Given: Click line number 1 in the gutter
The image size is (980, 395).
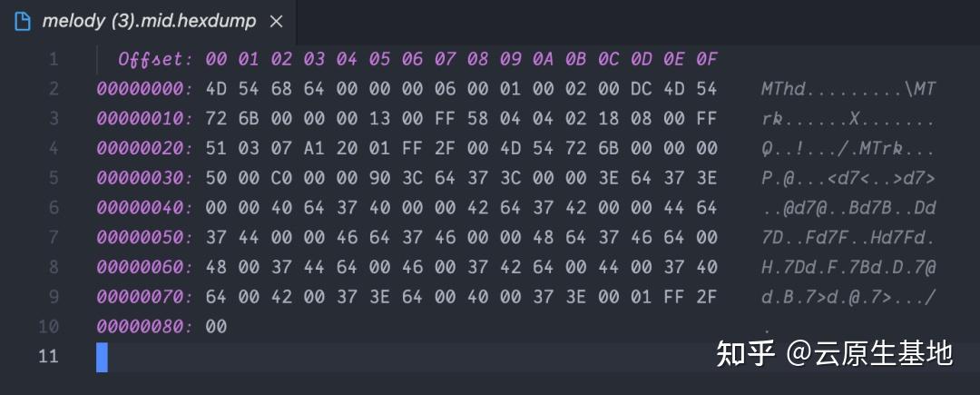Looking at the screenshot, I should pos(53,60).
